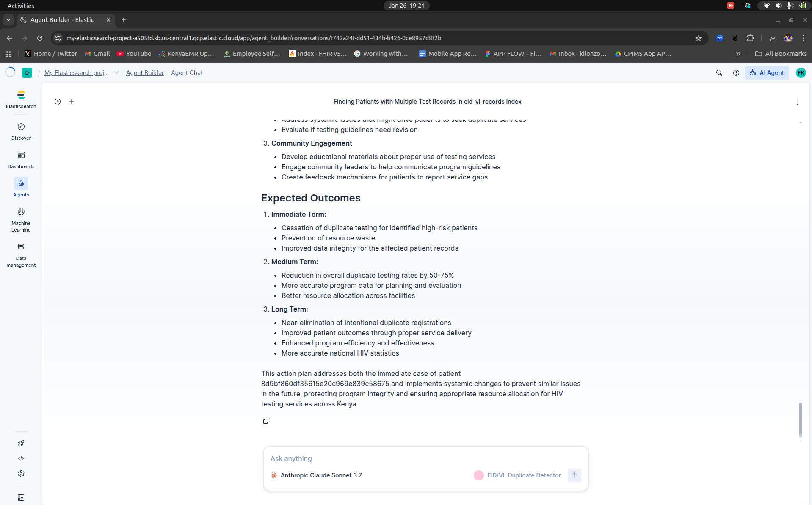This screenshot has height=505, width=812.
Task: Open browser extensions puzzle icon
Action: [x=750, y=38]
